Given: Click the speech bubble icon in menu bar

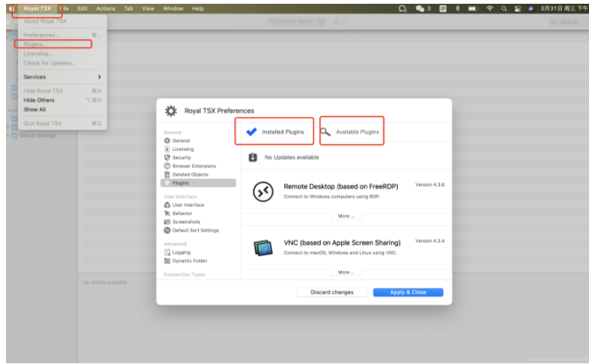Looking at the screenshot, I should point(402,8).
